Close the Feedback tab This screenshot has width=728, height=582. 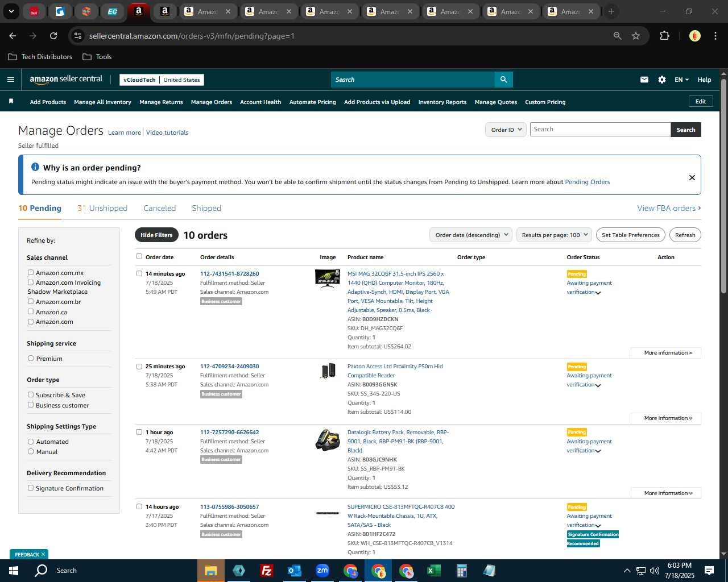pos(43,554)
